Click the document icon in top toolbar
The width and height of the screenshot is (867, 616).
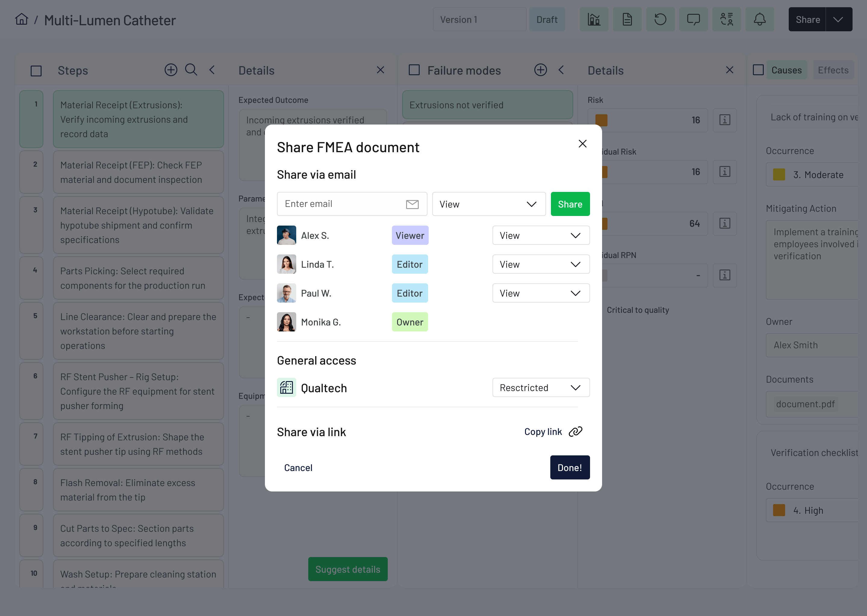coord(627,19)
